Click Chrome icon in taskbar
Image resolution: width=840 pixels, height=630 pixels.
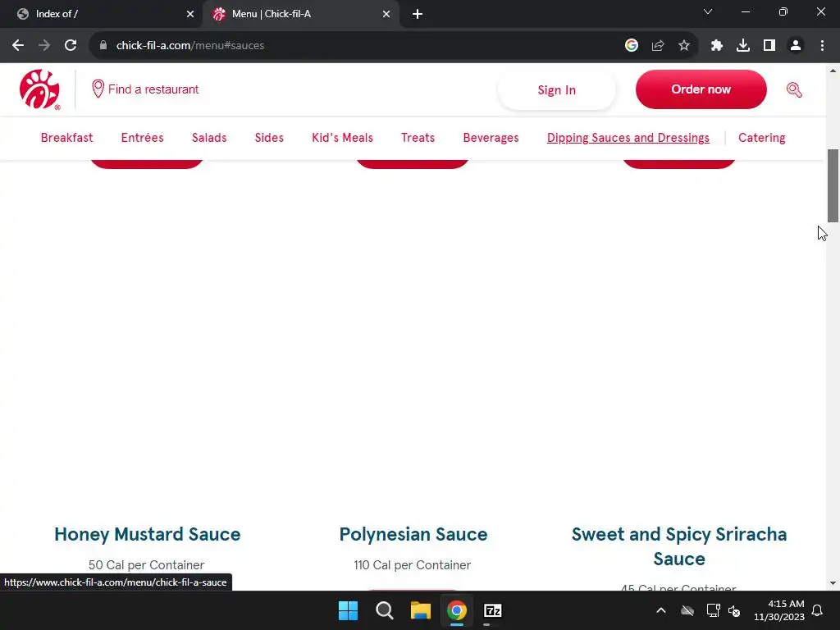457,610
